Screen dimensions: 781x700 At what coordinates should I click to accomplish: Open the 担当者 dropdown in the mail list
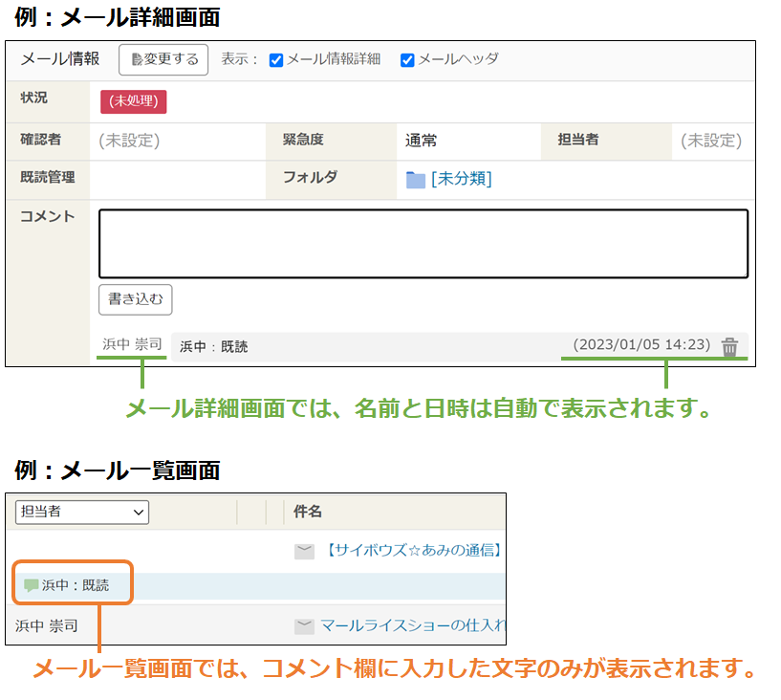click(82, 513)
